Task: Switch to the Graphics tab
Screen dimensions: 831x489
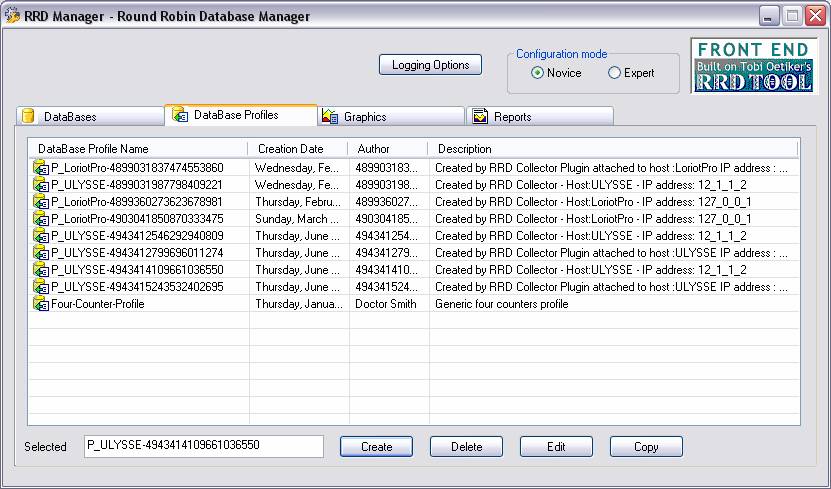Action: click(x=391, y=117)
